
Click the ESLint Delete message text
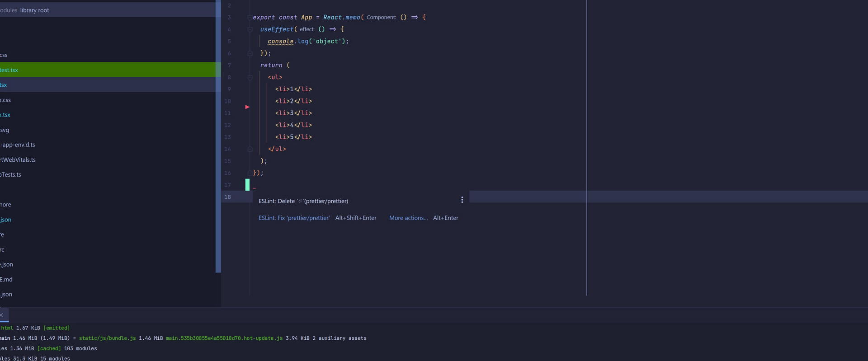303,201
